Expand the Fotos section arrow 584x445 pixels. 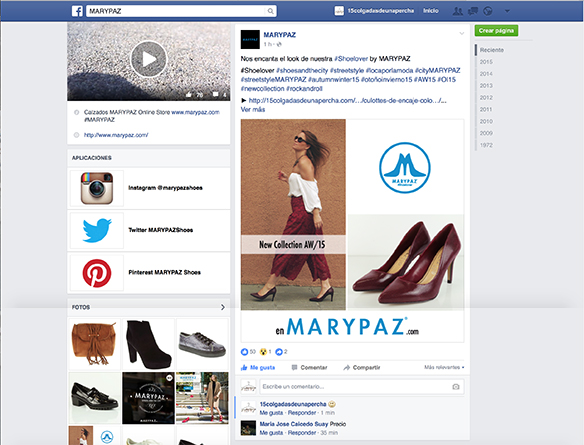click(x=223, y=307)
